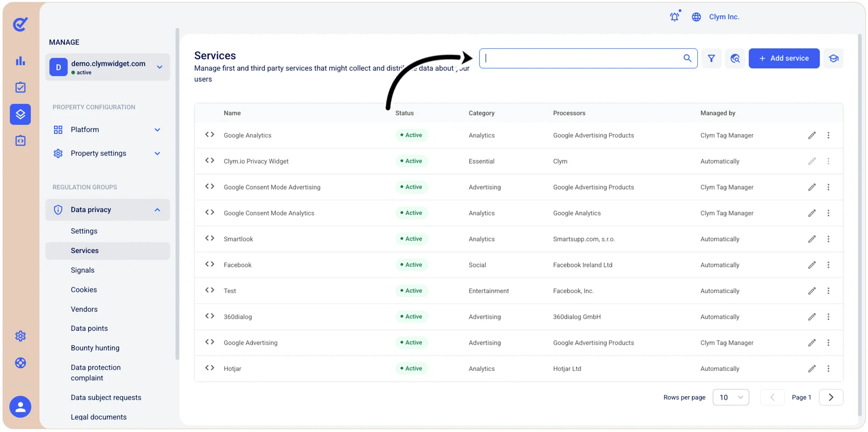Open the notifications bell
Viewport: 868px width, 432px height.
click(x=675, y=17)
